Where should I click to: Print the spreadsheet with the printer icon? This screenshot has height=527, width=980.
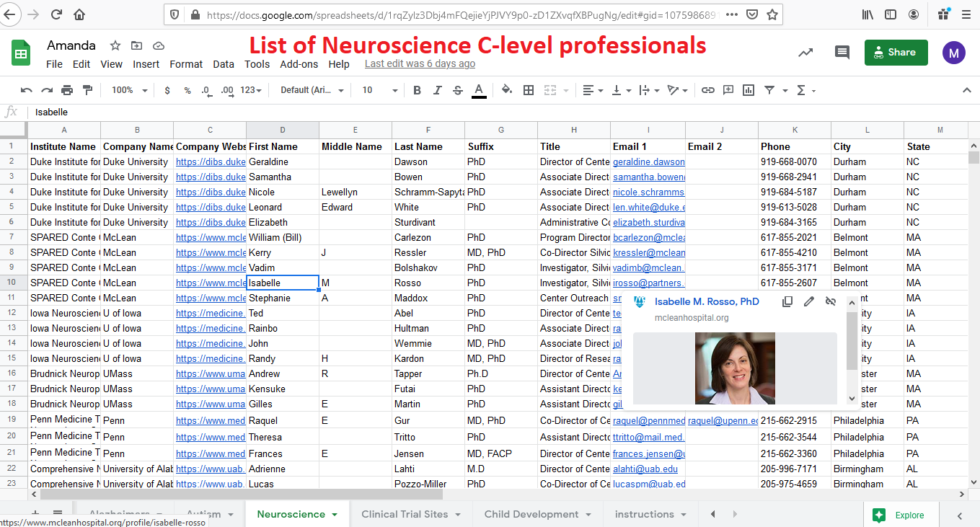[x=67, y=90]
